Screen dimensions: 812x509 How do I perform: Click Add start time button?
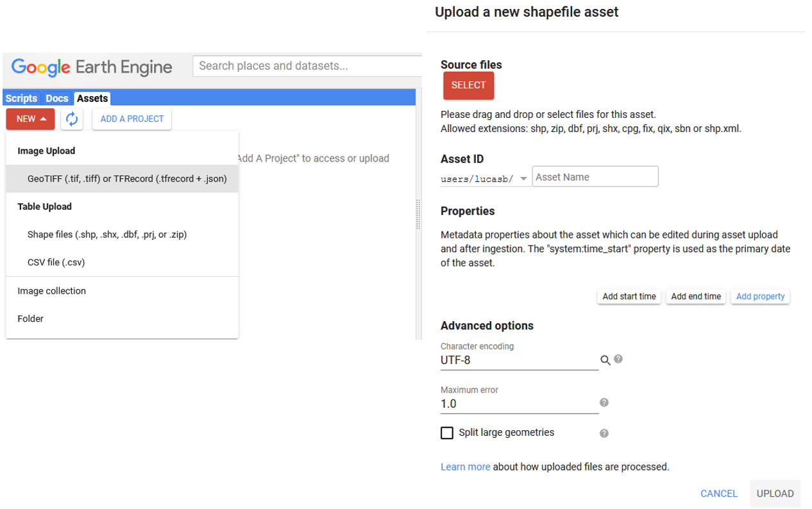[629, 296]
